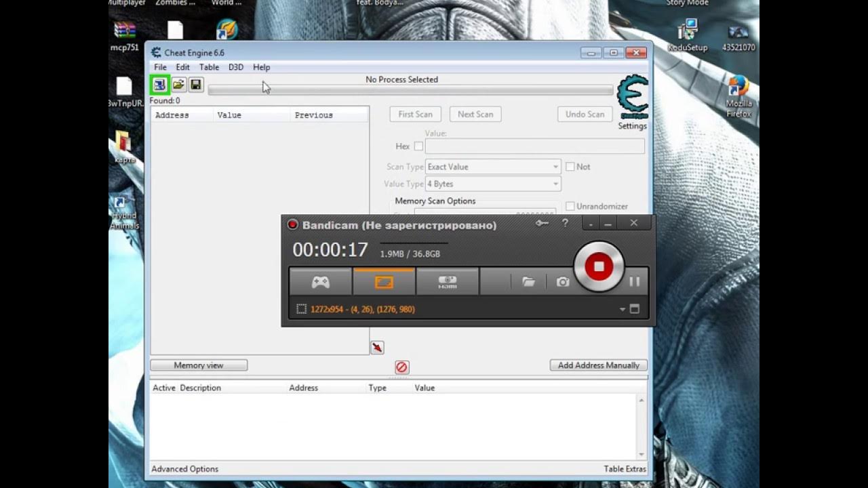This screenshot has width=868, height=488.
Task: Open Advanced Options at the bottom left
Action: pos(185,469)
